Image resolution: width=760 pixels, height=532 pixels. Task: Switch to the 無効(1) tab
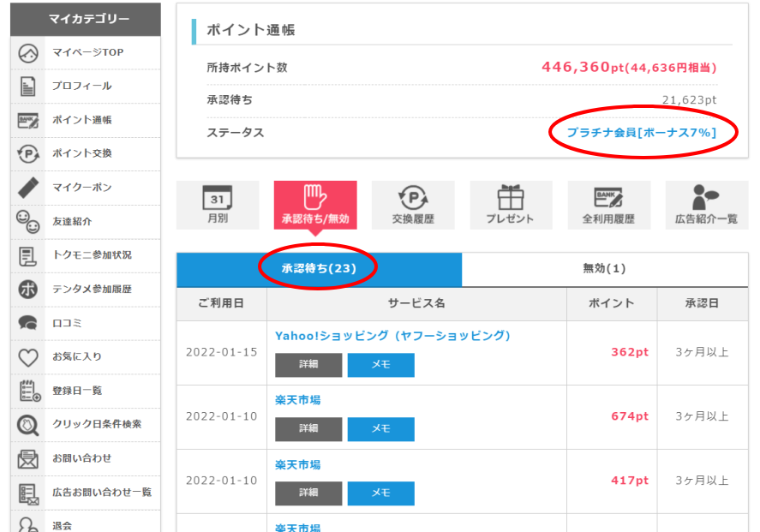604,269
